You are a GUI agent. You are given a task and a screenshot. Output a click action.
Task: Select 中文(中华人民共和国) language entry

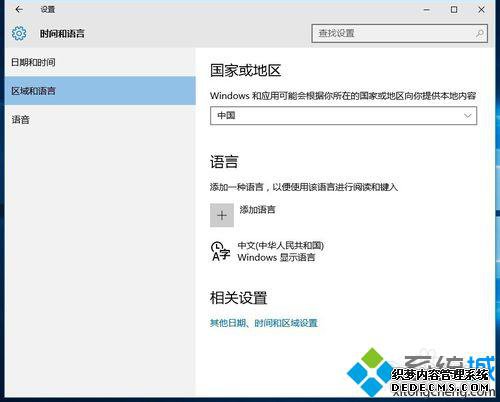(267, 251)
